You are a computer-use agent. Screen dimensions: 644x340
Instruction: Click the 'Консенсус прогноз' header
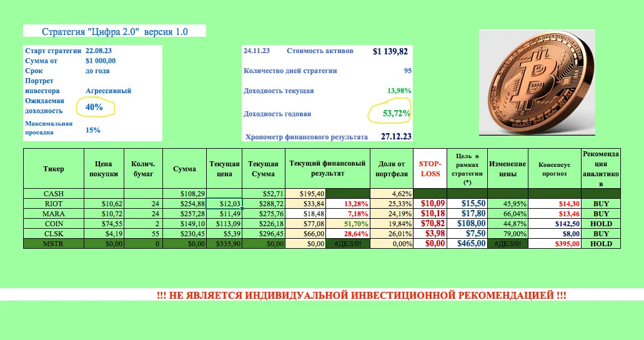click(x=555, y=169)
